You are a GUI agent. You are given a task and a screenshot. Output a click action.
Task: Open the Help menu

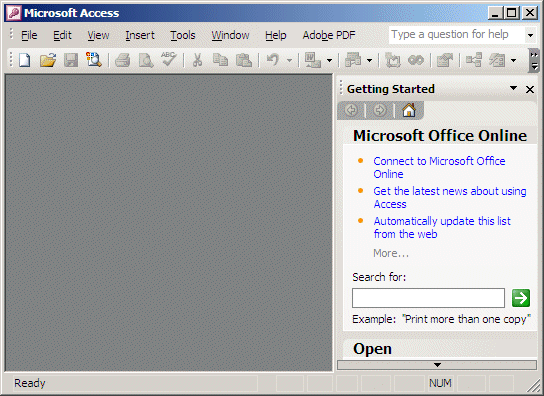(x=276, y=35)
